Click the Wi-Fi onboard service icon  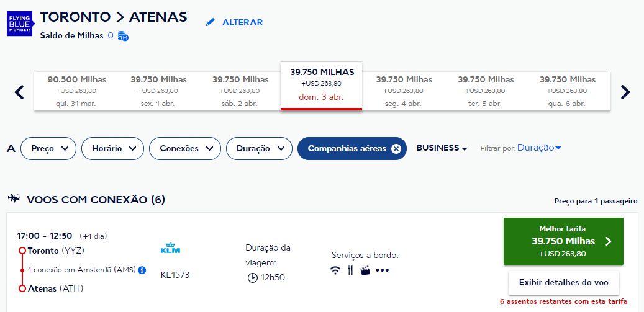point(335,270)
